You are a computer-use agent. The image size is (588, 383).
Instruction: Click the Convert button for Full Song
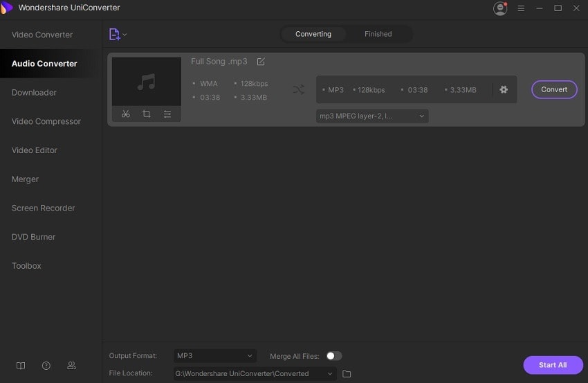tap(554, 89)
